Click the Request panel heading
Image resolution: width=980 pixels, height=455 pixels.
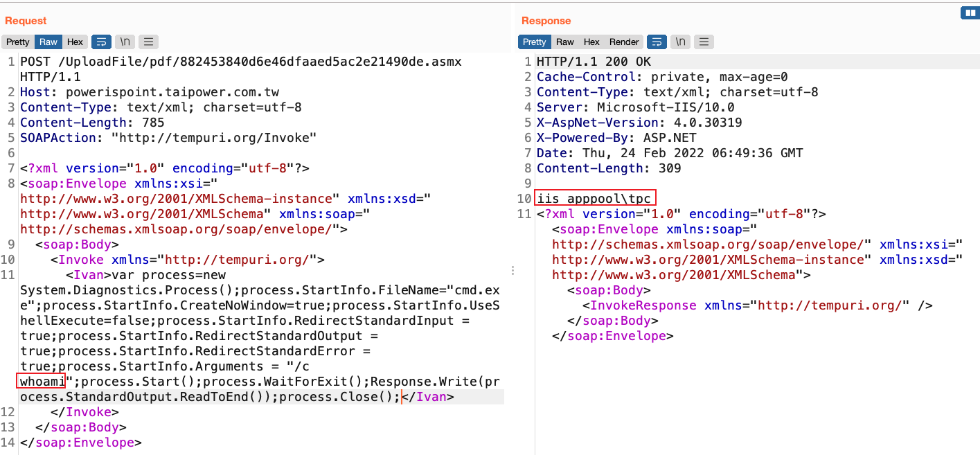[26, 21]
